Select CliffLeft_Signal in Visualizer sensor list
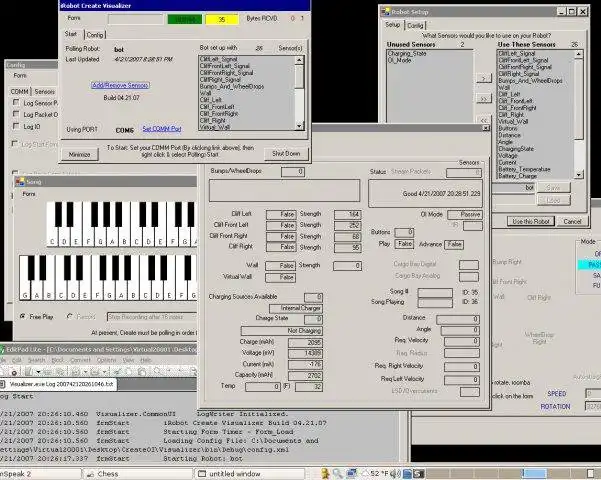Viewport: 601px width, 480px height. click(218, 59)
